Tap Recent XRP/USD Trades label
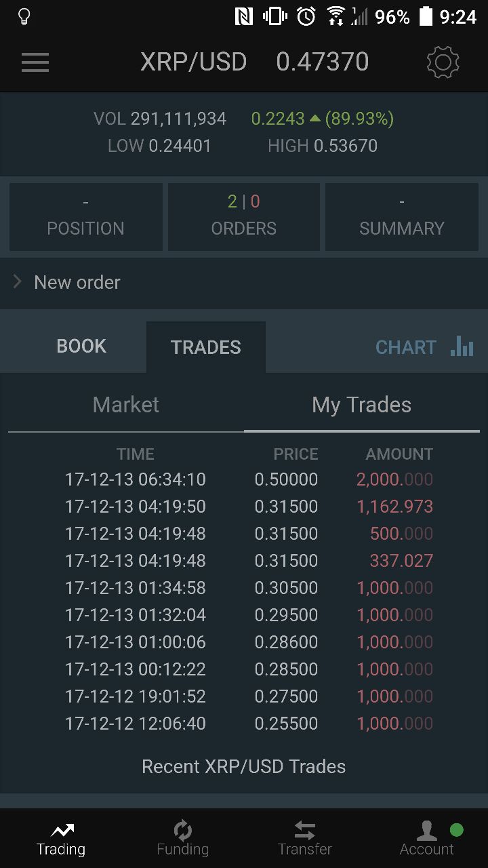 244,766
